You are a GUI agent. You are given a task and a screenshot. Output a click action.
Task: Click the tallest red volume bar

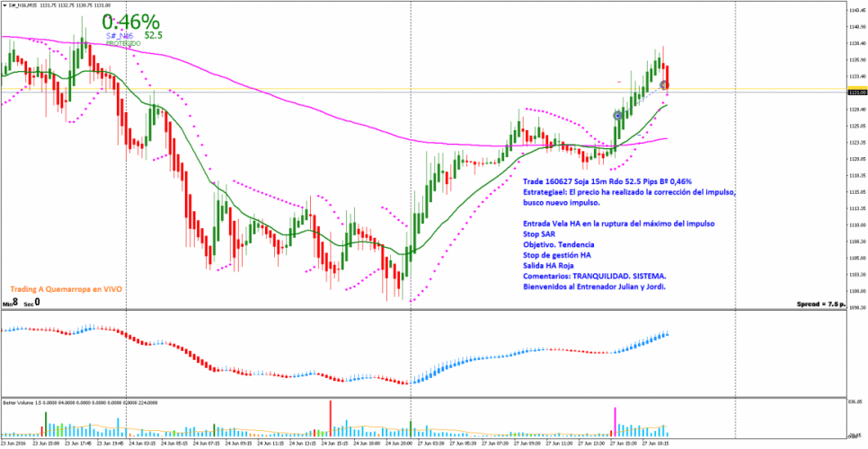click(331, 419)
